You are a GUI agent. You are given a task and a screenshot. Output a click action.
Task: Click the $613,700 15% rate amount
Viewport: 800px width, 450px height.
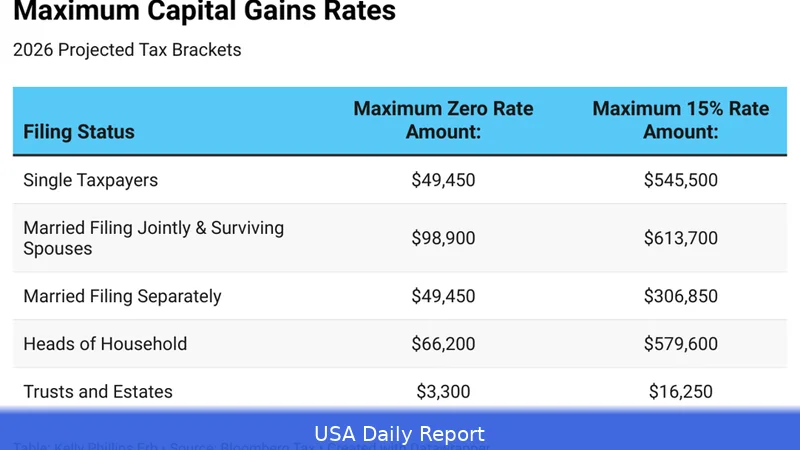click(x=681, y=238)
